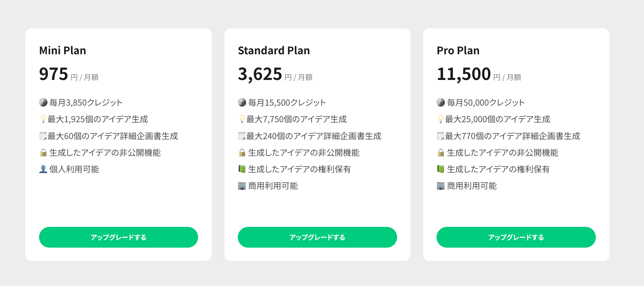Click the lightbulb icon in Standard Plan

tap(242, 119)
